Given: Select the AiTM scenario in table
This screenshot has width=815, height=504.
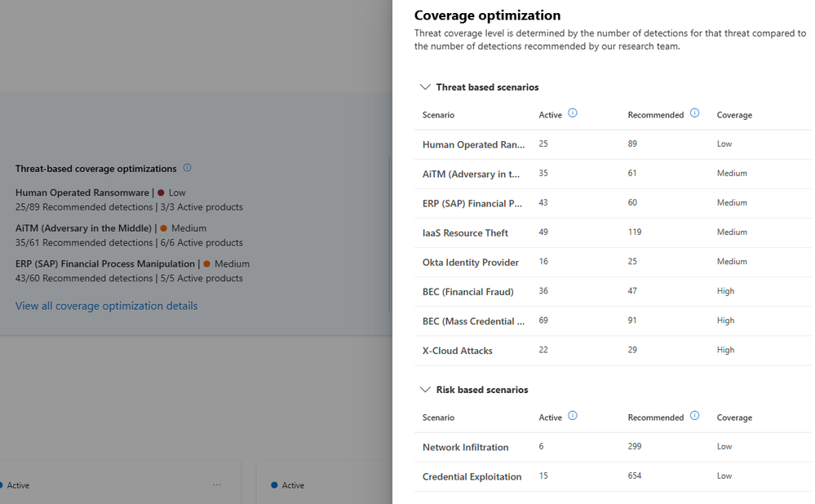Looking at the screenshot, I should [473, 174].
